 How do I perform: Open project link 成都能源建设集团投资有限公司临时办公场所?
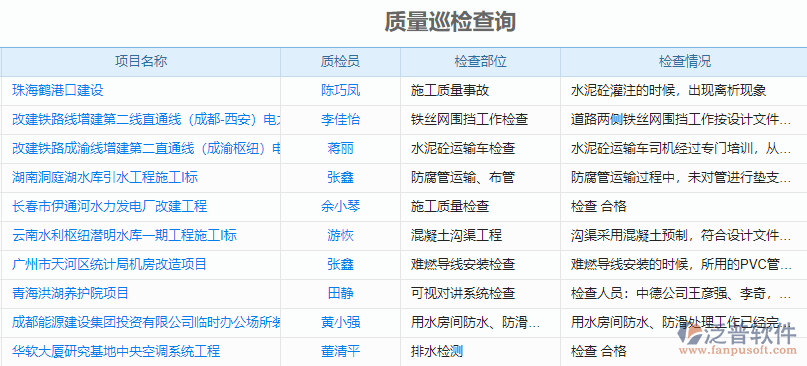click(x=146, y=323)
